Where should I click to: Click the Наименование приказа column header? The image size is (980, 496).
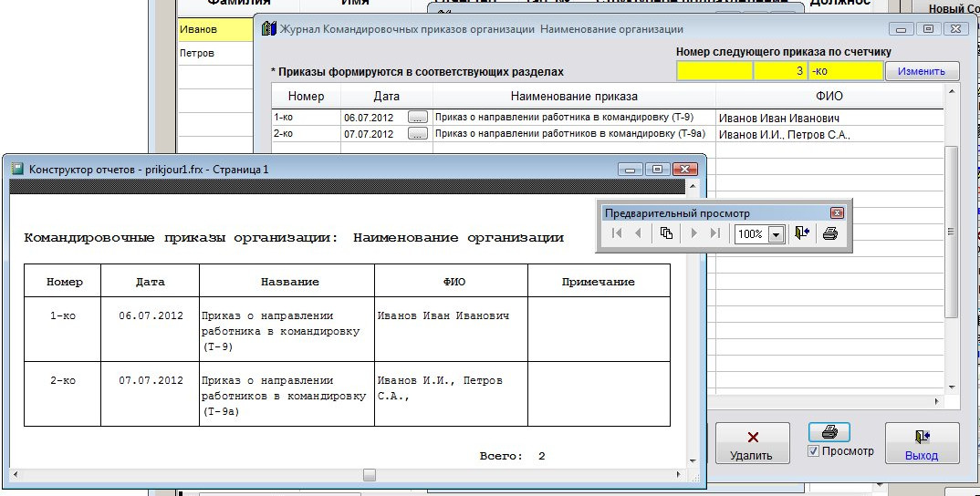point(574,96)
